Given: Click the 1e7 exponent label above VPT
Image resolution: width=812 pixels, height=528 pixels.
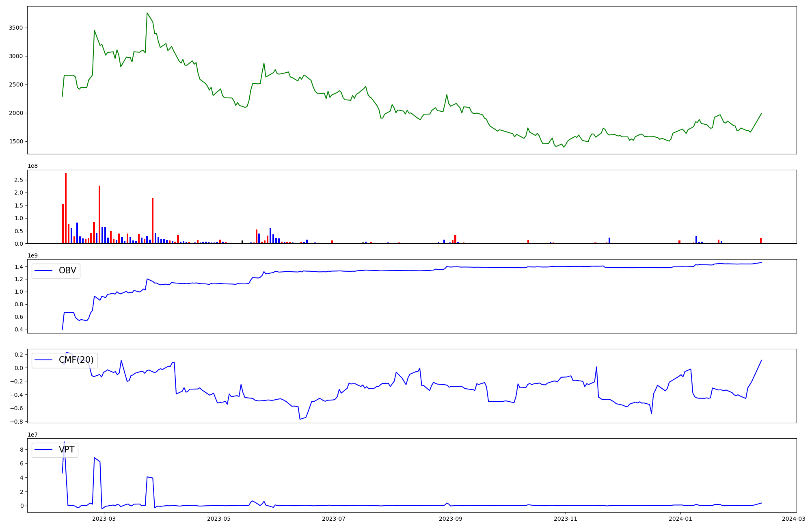Looking at the screenshot, I should point(32,435).
